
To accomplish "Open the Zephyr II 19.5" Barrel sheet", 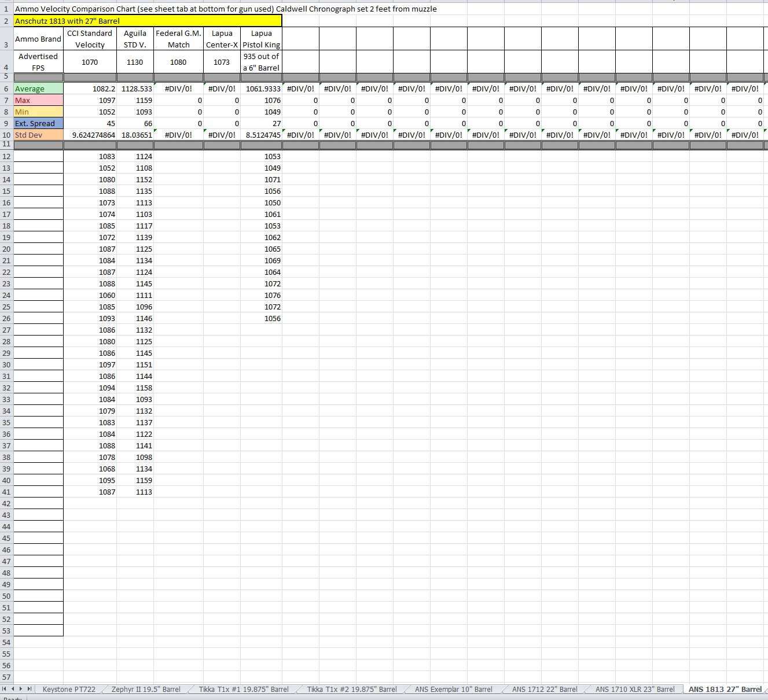I will [x=146, y=689].
